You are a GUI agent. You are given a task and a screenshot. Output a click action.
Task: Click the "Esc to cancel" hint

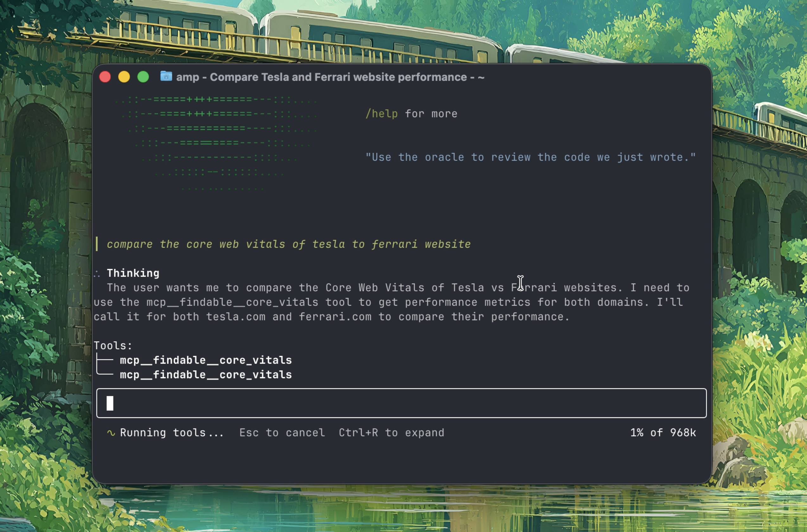[282, 433]
